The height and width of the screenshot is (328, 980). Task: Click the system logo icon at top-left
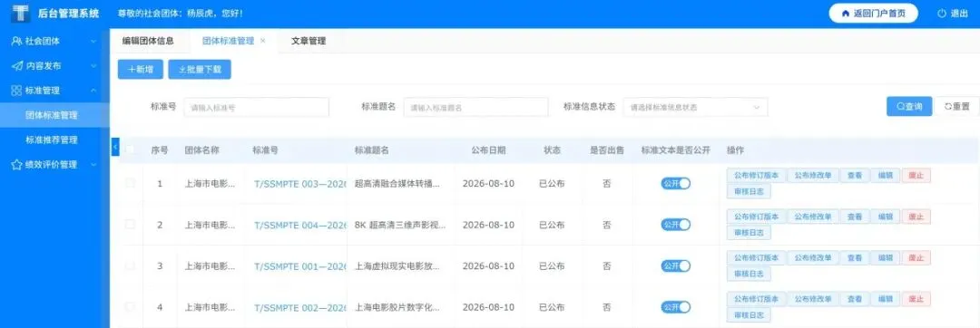pyautogui.click(x=21, y=13)
